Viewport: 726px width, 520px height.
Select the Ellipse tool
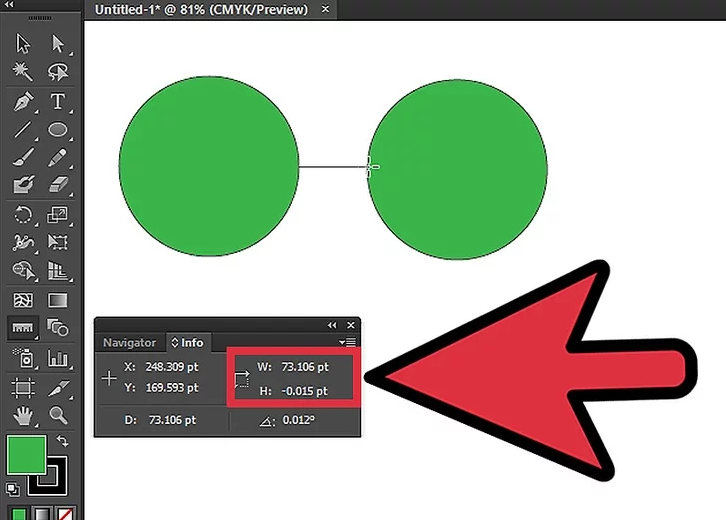click(x=57, y=130)
